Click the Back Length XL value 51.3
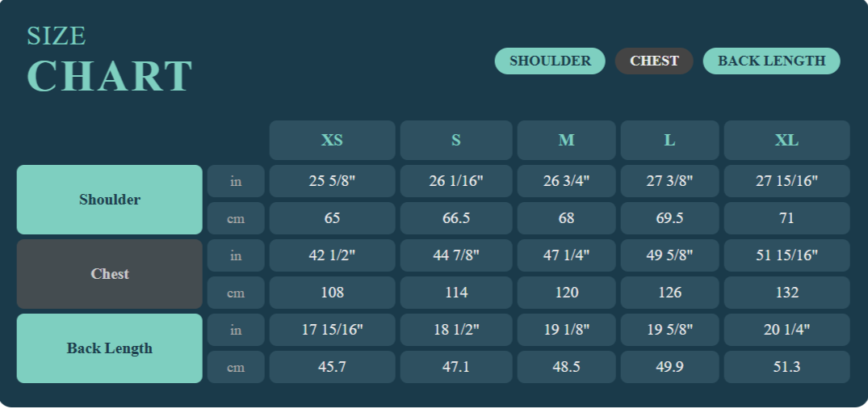The height and width of the screenshot is (409, 868). tap(786, 367)
